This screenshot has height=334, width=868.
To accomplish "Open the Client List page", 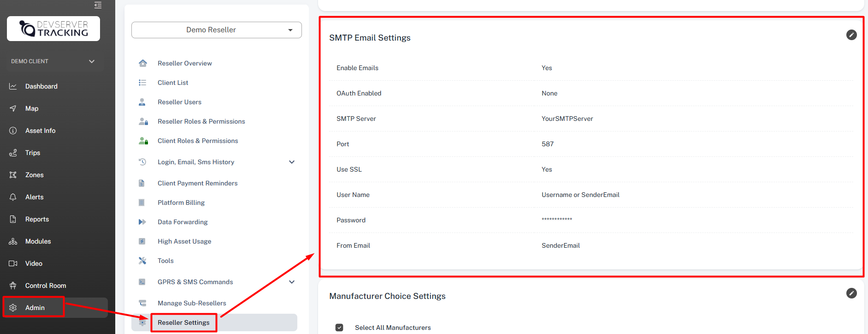I will (173, 83).
